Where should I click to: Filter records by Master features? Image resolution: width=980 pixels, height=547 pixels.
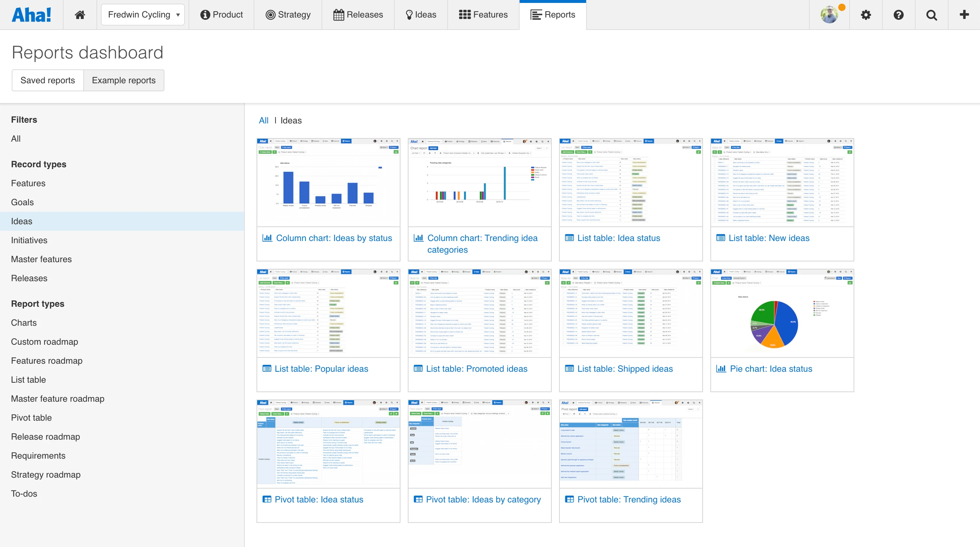[x=41, y=259]
